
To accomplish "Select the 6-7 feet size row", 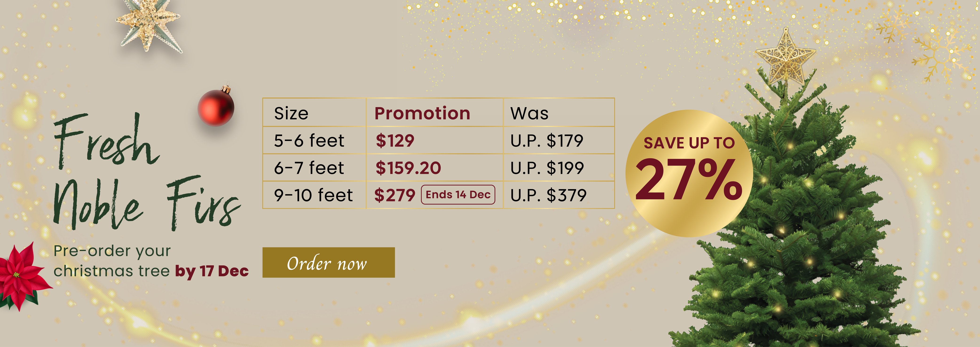I will click(309, 168).
